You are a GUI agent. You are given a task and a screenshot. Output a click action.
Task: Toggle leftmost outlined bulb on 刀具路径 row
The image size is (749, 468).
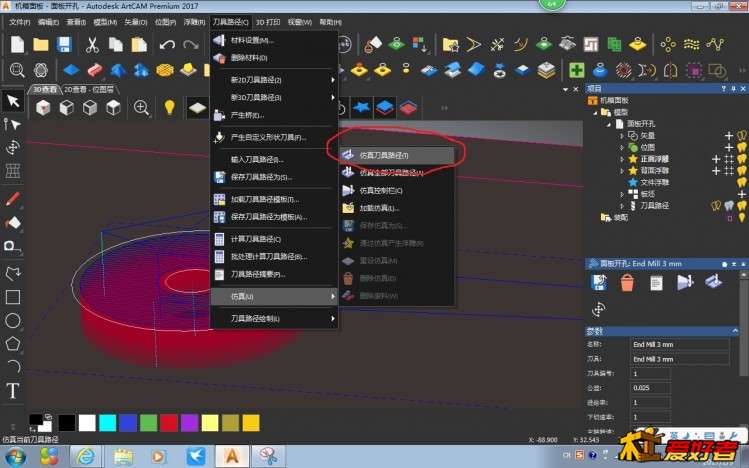pos(716,206)
